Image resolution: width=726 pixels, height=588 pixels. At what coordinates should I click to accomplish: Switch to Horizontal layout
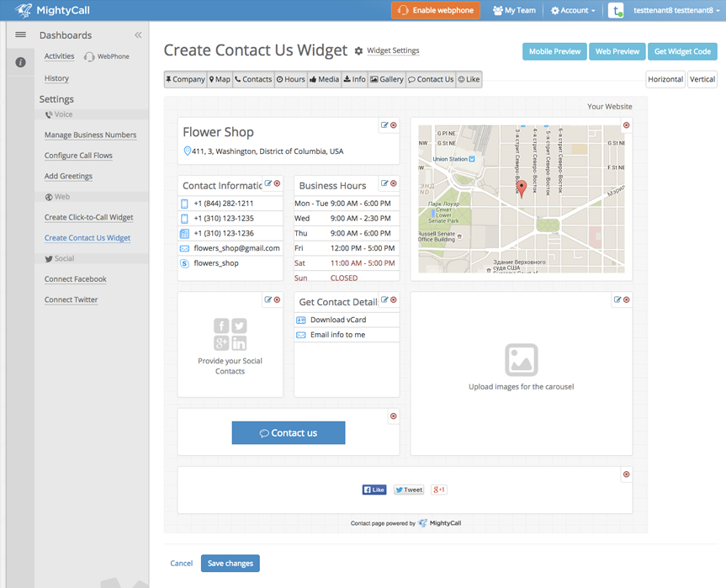665,79
